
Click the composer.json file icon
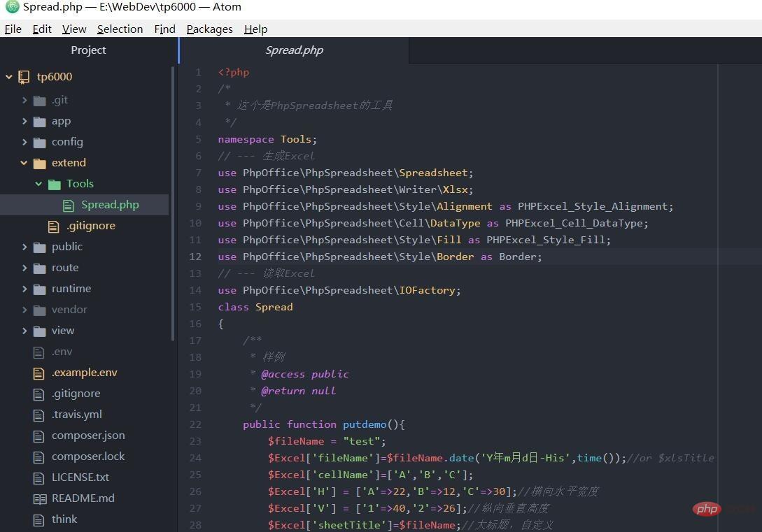click(x=38, y=436)
